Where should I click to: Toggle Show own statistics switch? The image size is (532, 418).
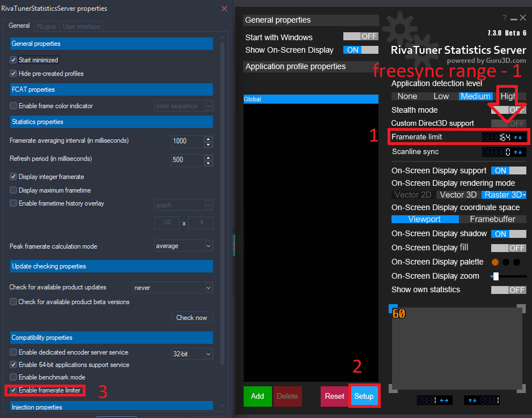(x=509, y=290)
